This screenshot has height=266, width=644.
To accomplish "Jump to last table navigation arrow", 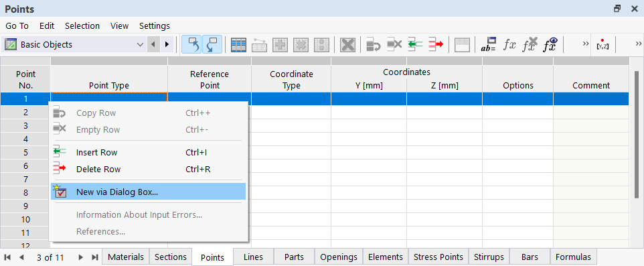I will click(94, 257).
